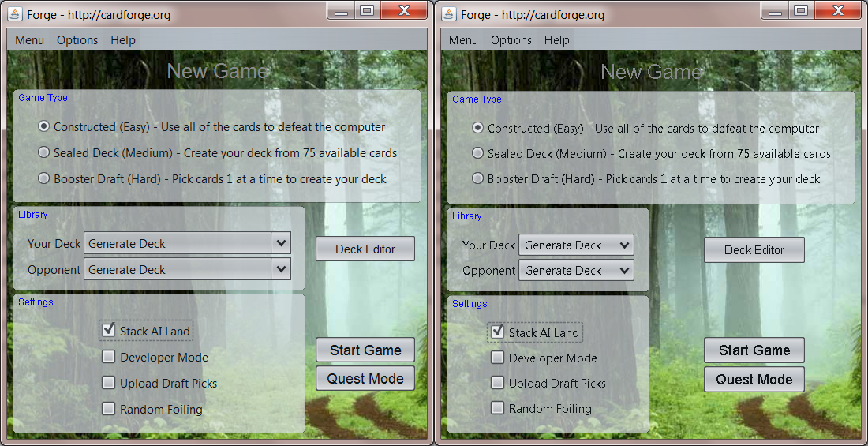This screenshot has height=446, width=868.
Task: Open Your Deck dropdown in left window
Action: [187, 243]
